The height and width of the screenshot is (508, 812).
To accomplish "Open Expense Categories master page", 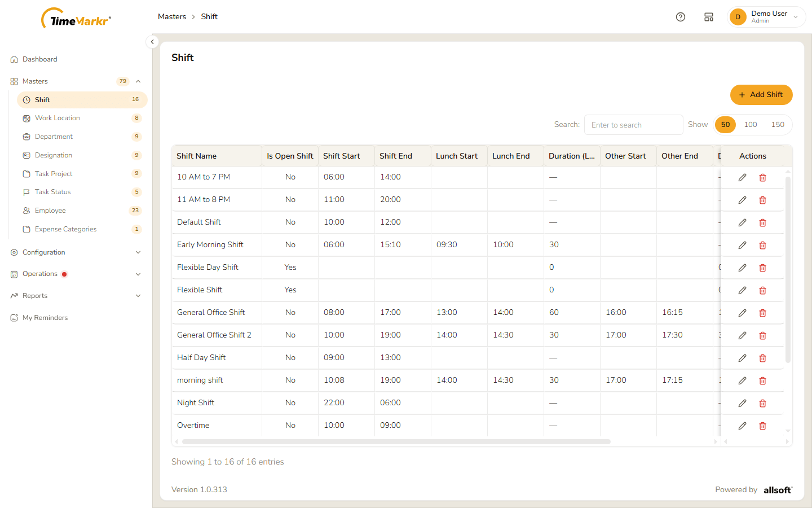I will (82, 229).
